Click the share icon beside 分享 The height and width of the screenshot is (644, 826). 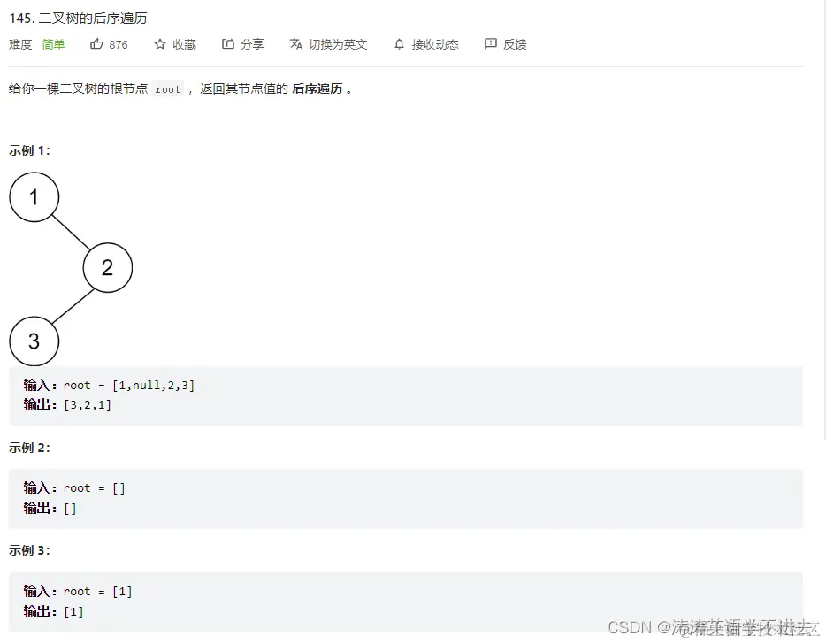228,44
